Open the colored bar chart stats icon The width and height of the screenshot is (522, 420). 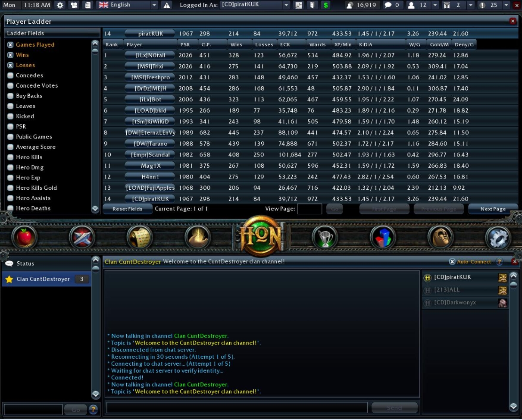pyautogui.click(x=383, y=237)
